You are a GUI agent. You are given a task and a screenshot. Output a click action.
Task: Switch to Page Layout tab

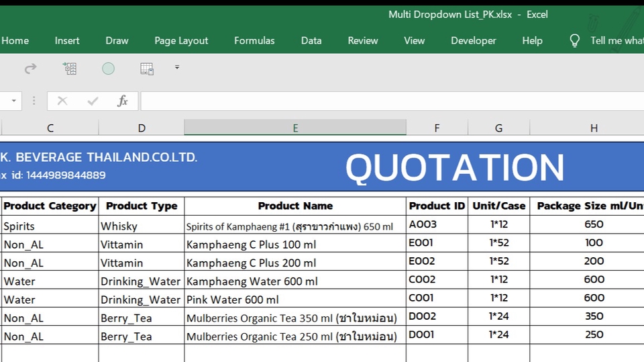tap(181, 41)
